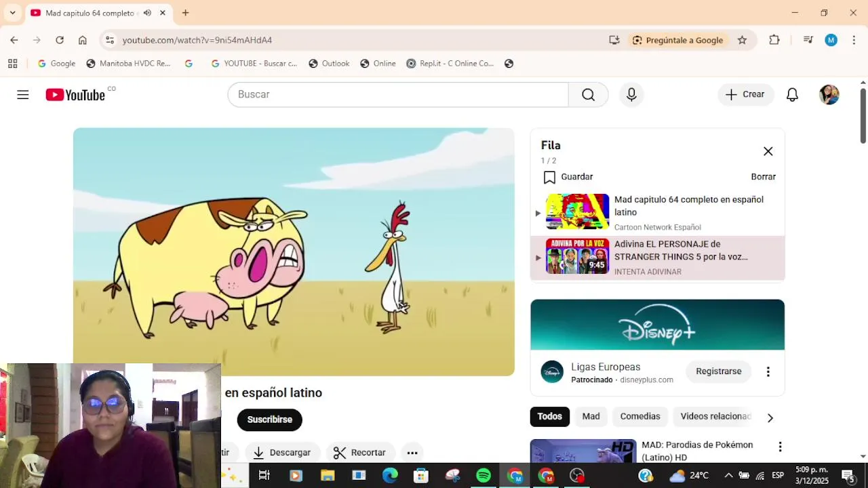This screenshot has width=868, height=488.
Task: Open the Chrome tab search dropdown
Action: (x=12, y=13)
